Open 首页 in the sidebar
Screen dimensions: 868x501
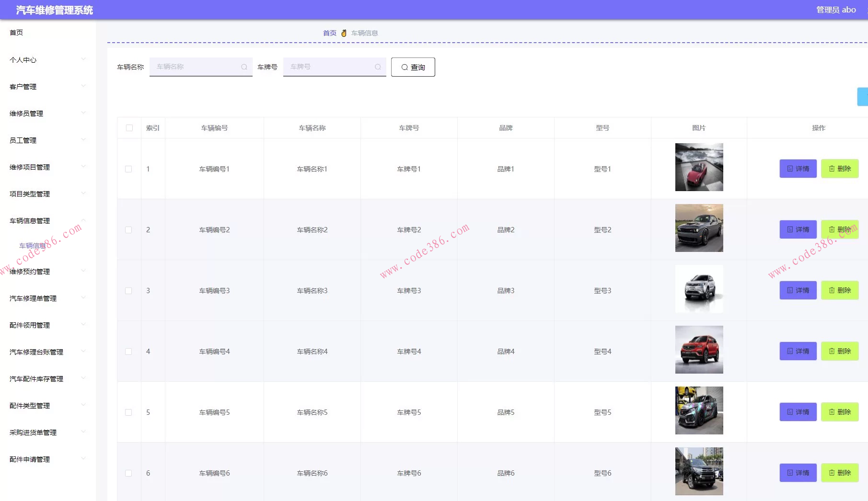tap(16, 33)
